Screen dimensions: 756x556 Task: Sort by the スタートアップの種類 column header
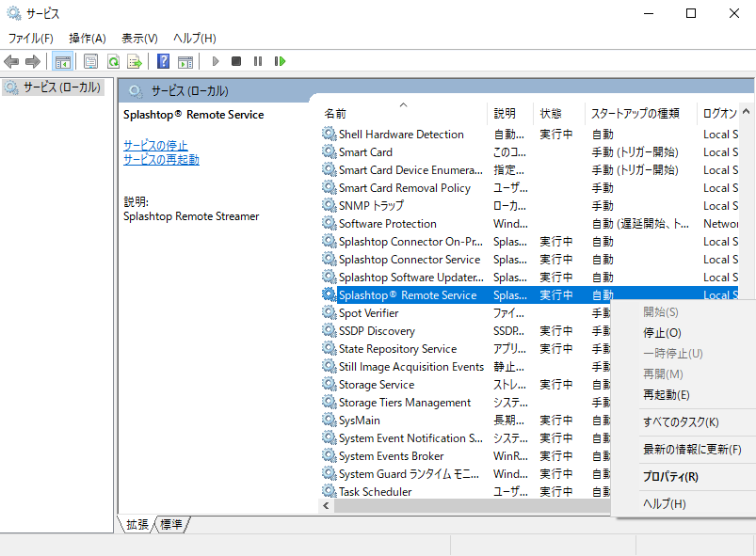(641, 113)
